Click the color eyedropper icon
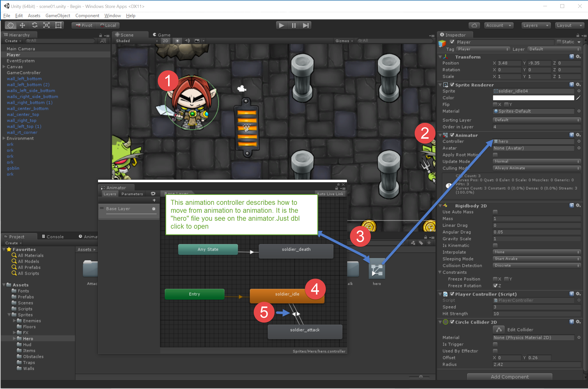Viewport: 588px width, 389px height. tap(579, 98)
